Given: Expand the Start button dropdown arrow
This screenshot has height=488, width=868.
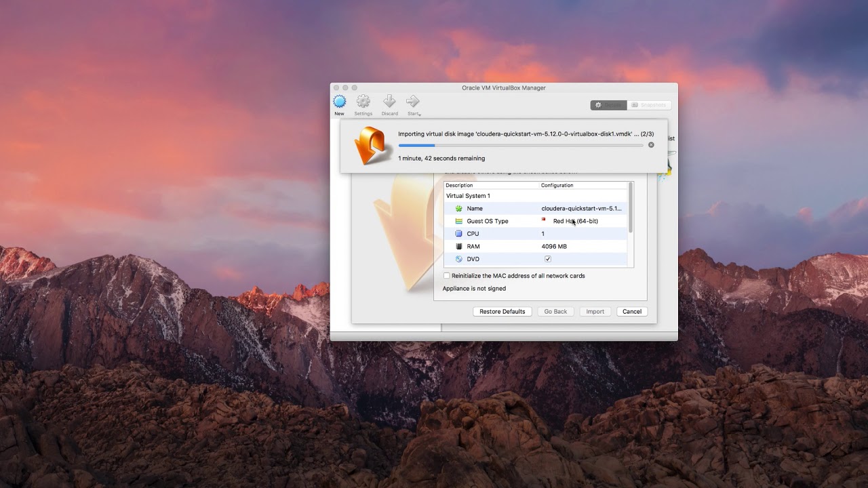Looking at the screenshot, I should tap(420, 115).
